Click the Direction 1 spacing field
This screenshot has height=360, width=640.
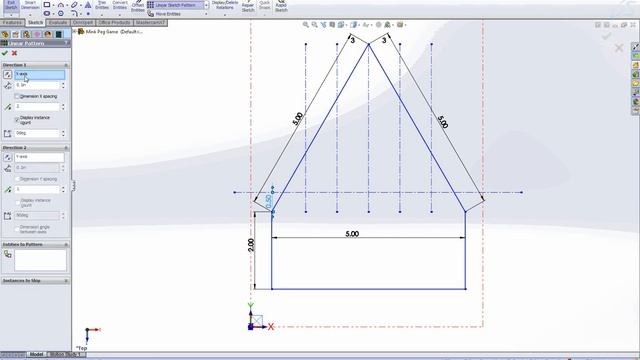[x=37, y=85]
